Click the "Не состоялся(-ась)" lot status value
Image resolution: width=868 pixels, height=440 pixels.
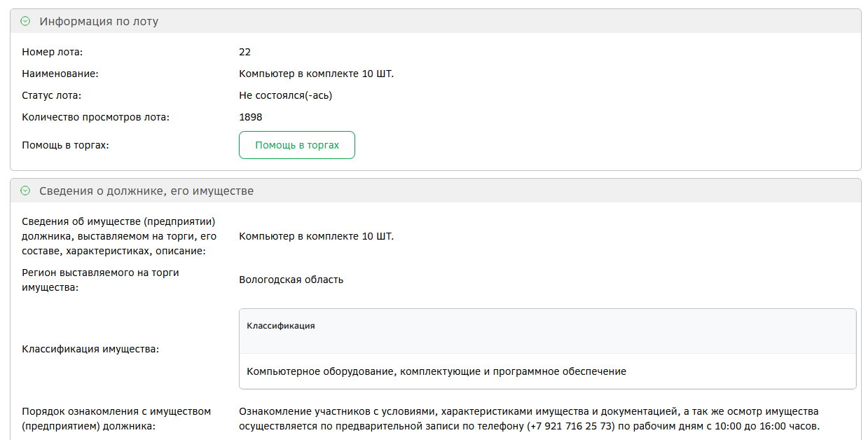point(285,95)
